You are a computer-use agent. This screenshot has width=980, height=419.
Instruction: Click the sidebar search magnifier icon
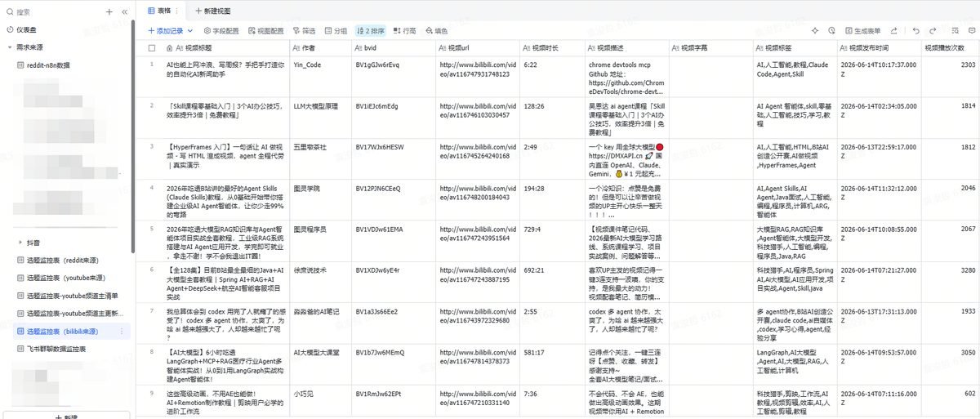[x=10, y=12]
